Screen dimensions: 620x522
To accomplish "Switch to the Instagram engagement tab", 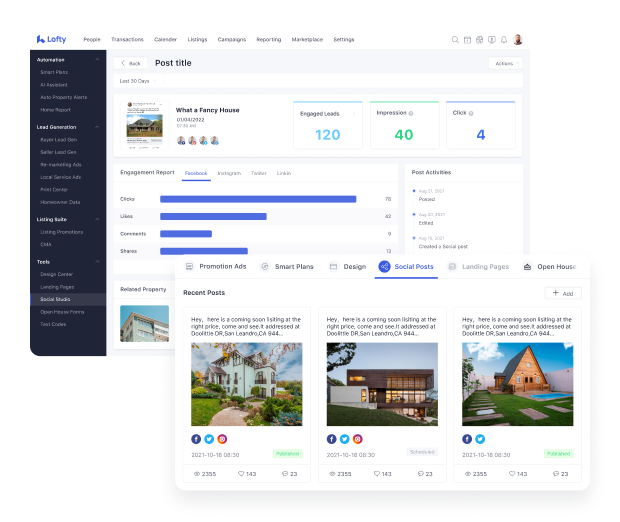I will click(x=229, y=173).
